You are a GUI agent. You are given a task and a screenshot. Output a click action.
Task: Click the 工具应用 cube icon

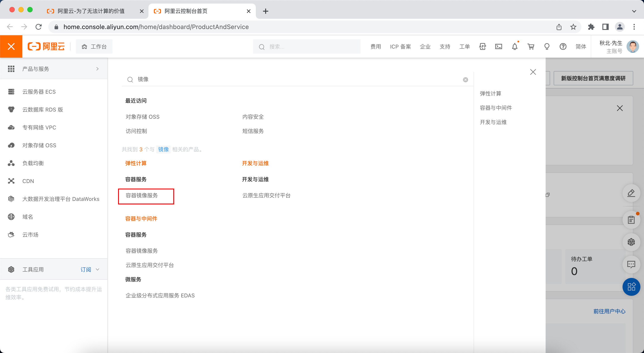tap(11, 269)
